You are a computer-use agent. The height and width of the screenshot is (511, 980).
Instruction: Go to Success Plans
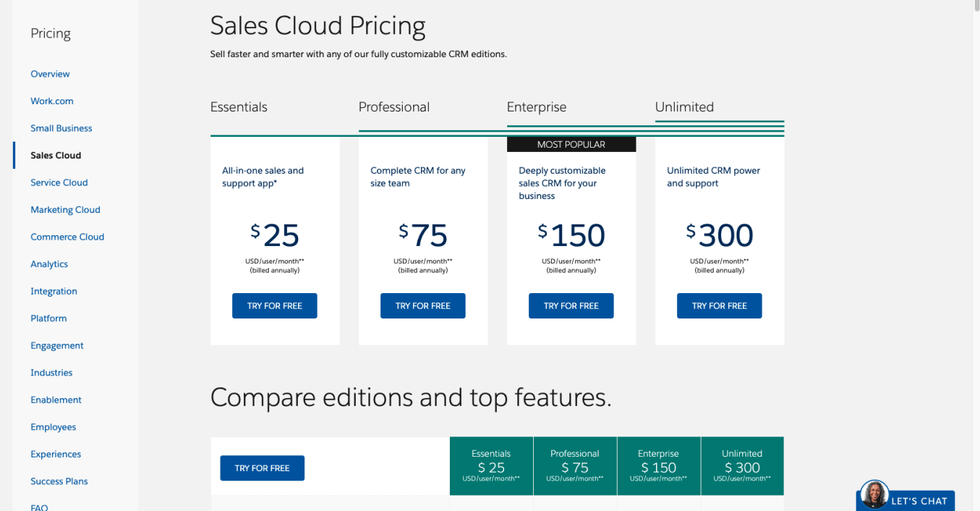(x=59, y=481)
